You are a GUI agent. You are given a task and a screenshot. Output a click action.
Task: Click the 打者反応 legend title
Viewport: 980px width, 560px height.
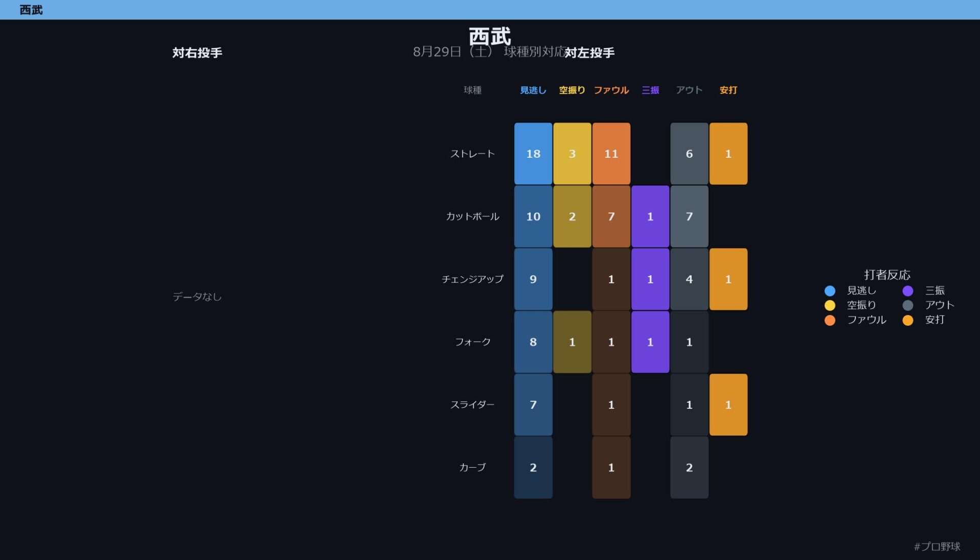[x=887, y=275]
